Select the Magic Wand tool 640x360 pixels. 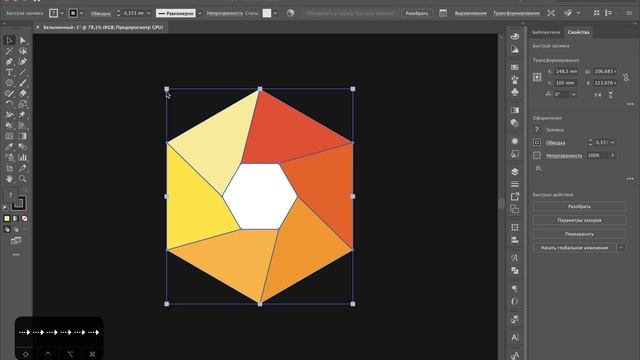tap(9, 51)
